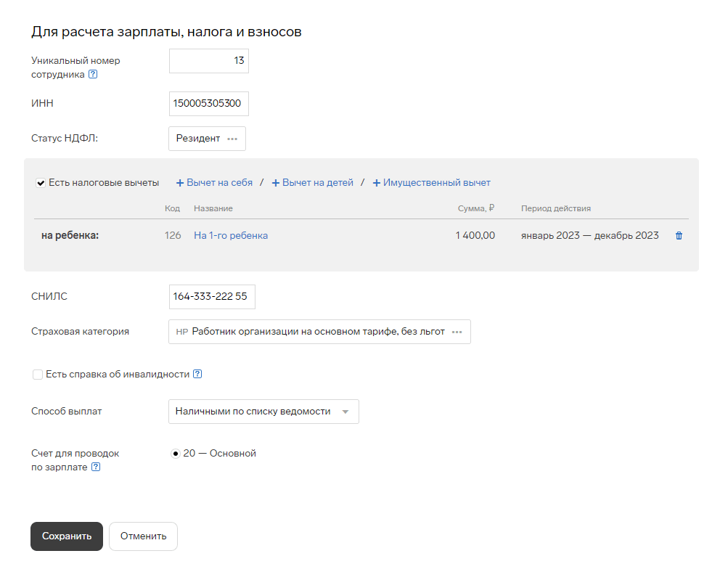
Task: Click the Название column header
Action: tap(213, 208)
